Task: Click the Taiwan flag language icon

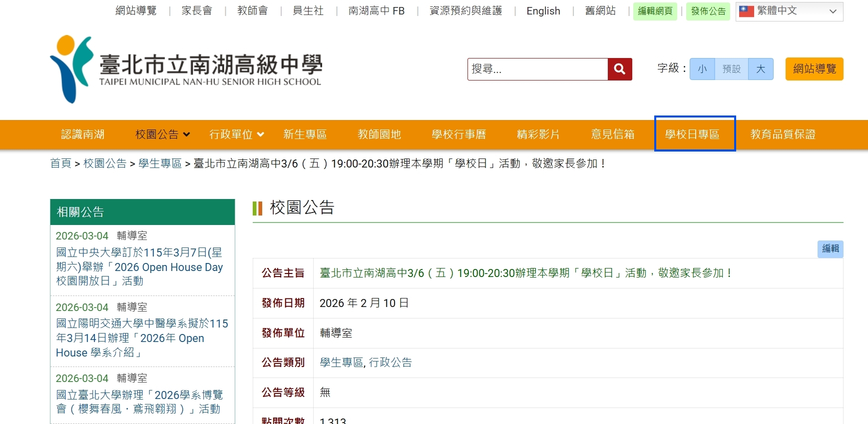Action: tap(746, 11)
